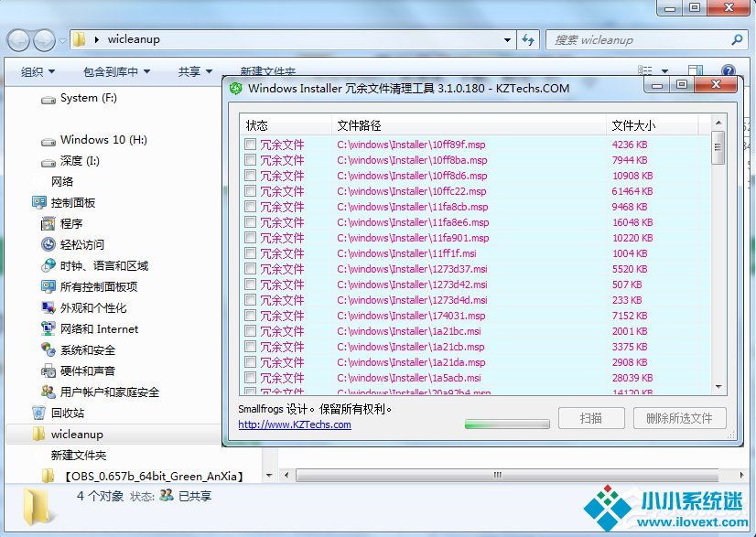756x537 pixels.
Task: Click the 状态 column header
Action: point(286,125)
